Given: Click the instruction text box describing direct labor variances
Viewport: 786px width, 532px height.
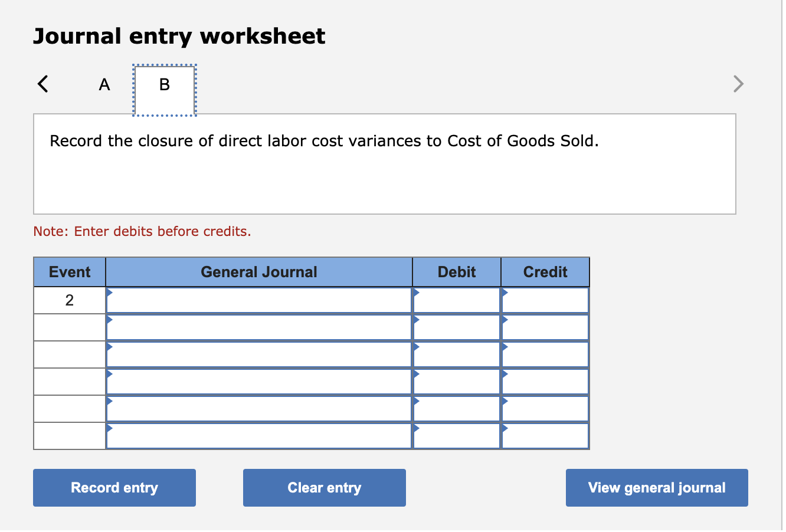Looking at the screenshot, I should 384,163.
